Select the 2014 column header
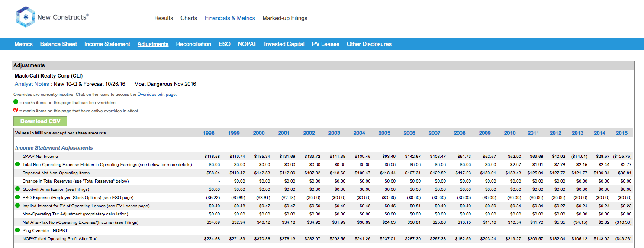 (599, 133)
